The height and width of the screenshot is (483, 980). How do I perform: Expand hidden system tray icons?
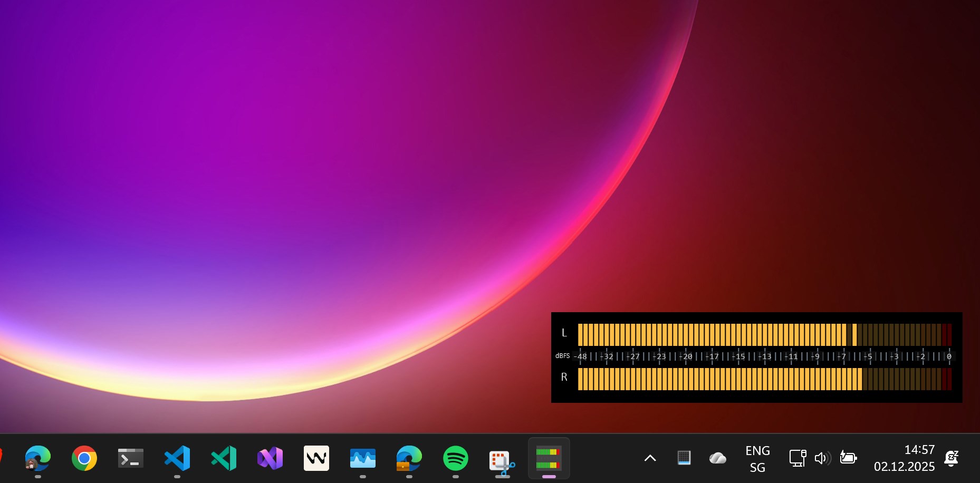pyautogui.click(x=650, y=458)
